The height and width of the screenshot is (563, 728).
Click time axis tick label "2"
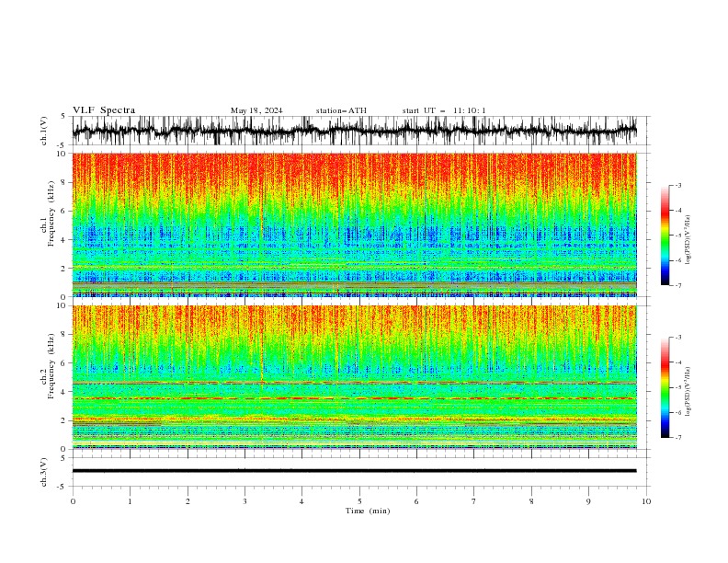click(188, 501)
